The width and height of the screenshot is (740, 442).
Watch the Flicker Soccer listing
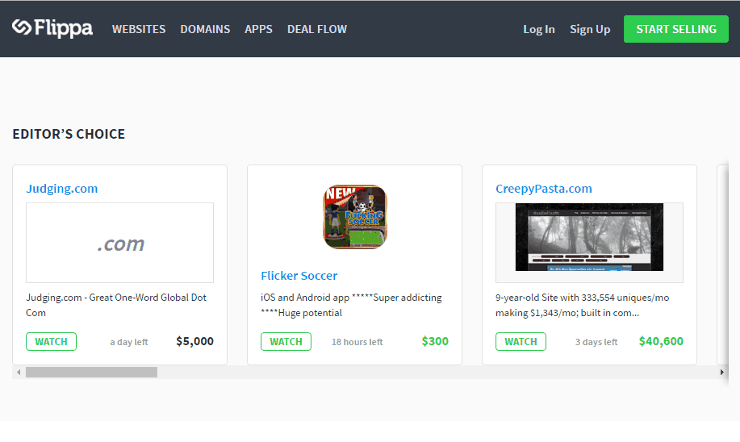point(286,342)
